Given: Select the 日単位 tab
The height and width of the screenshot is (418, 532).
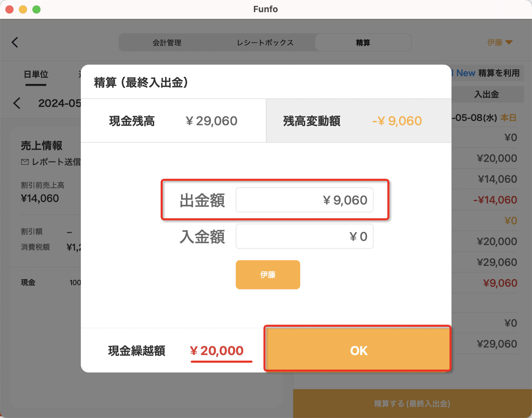Looking at the screenshot, I should point(36,75).
